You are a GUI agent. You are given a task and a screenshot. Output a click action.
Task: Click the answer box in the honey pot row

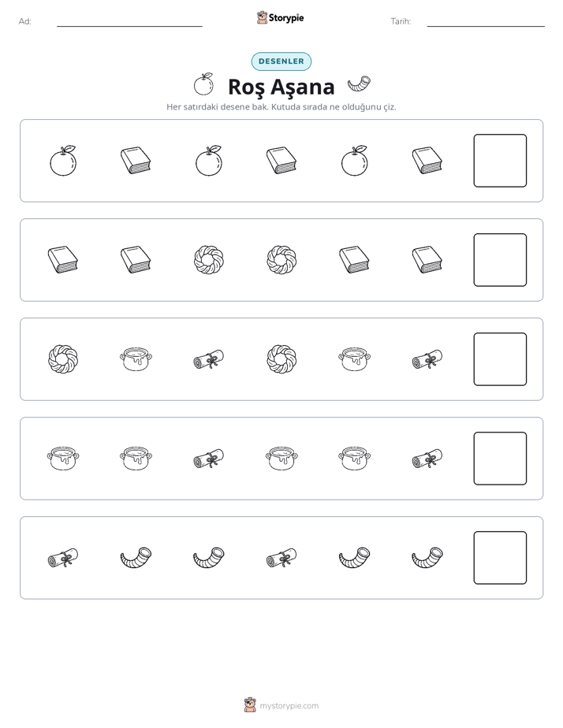pyautogui.click(x=500, y=459)
